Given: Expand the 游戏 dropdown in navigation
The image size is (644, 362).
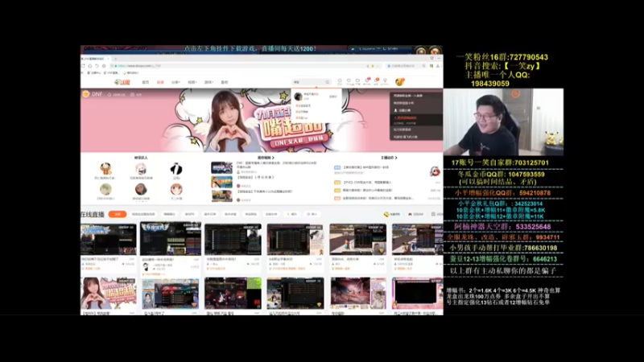Looking at the screenshot, I should pyautogui.click(x=208, y=82).
